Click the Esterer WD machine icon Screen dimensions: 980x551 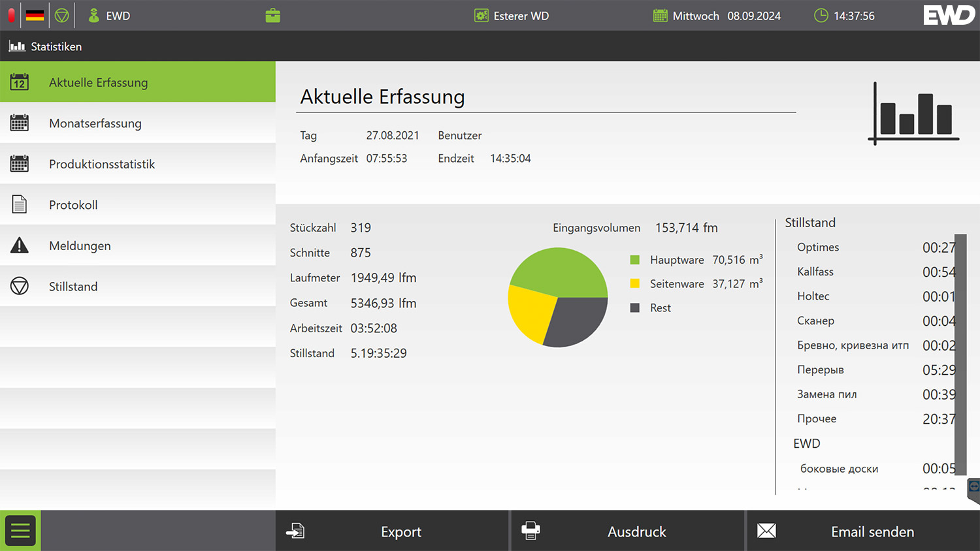482,16
